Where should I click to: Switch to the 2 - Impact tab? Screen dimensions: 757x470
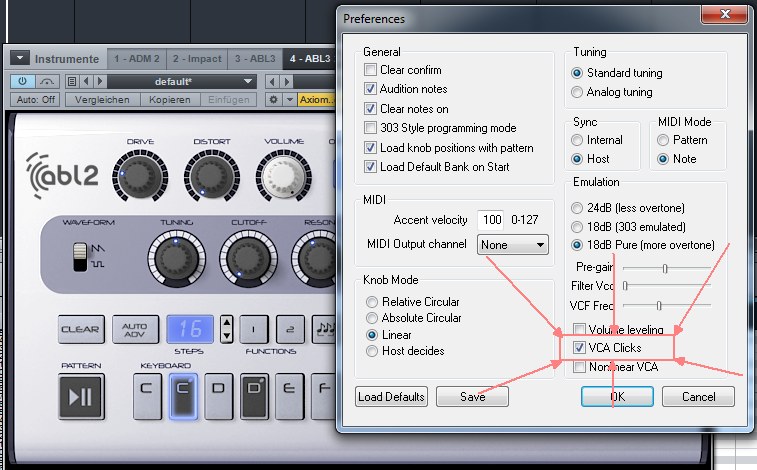tap(197, 58)
